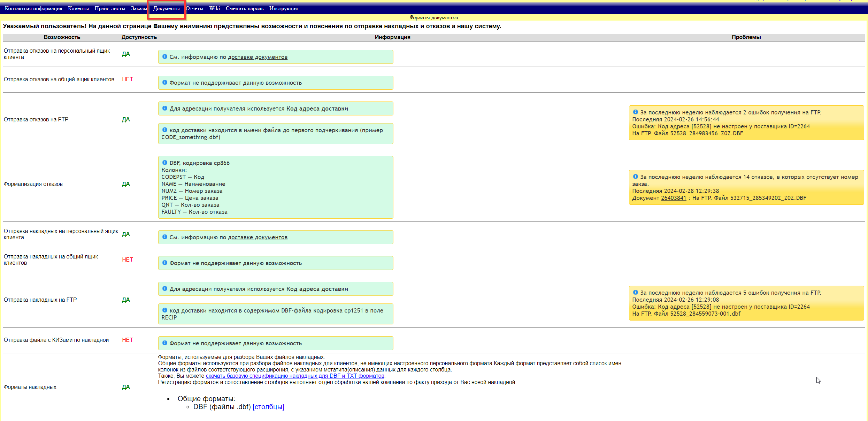Click 'Общие форматы:' bullet text

(206, 399)
